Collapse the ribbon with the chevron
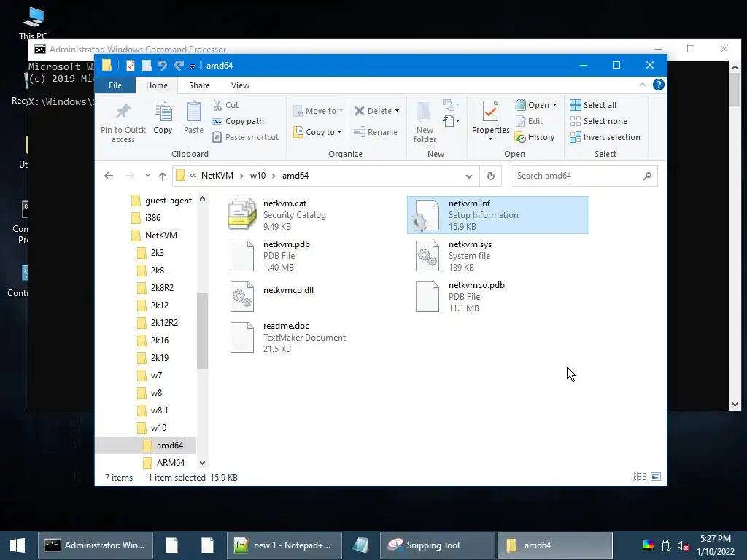 (x=642, y=85)
